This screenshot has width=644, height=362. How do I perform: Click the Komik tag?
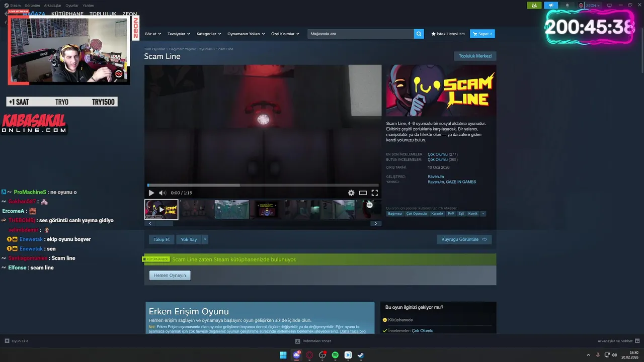(x=473, y=214)
